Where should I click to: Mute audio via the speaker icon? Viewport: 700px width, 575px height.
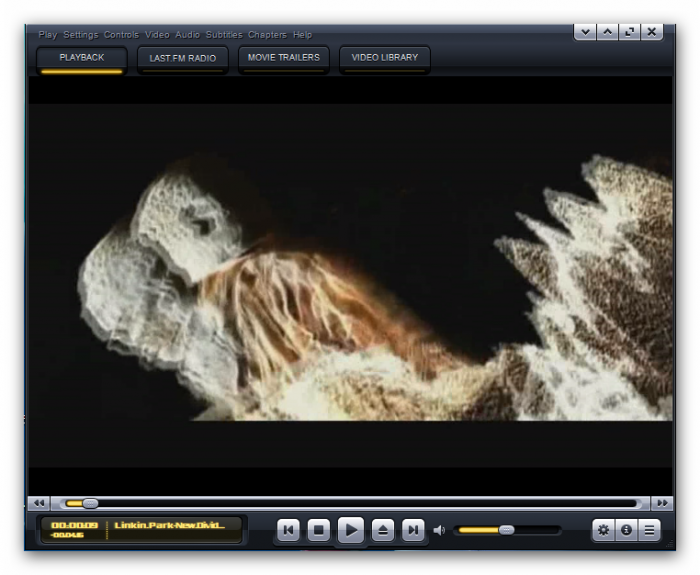[439, 530]
